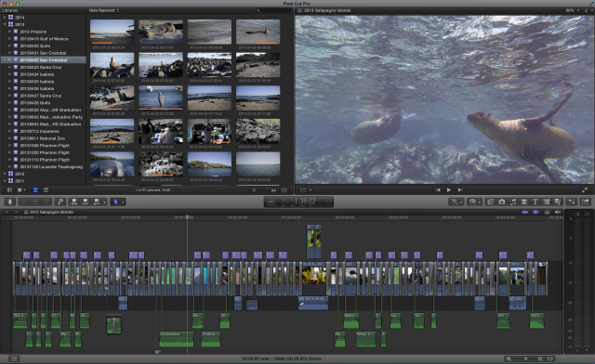Open the Enhancements magic wand menu

tap(456, 201)
